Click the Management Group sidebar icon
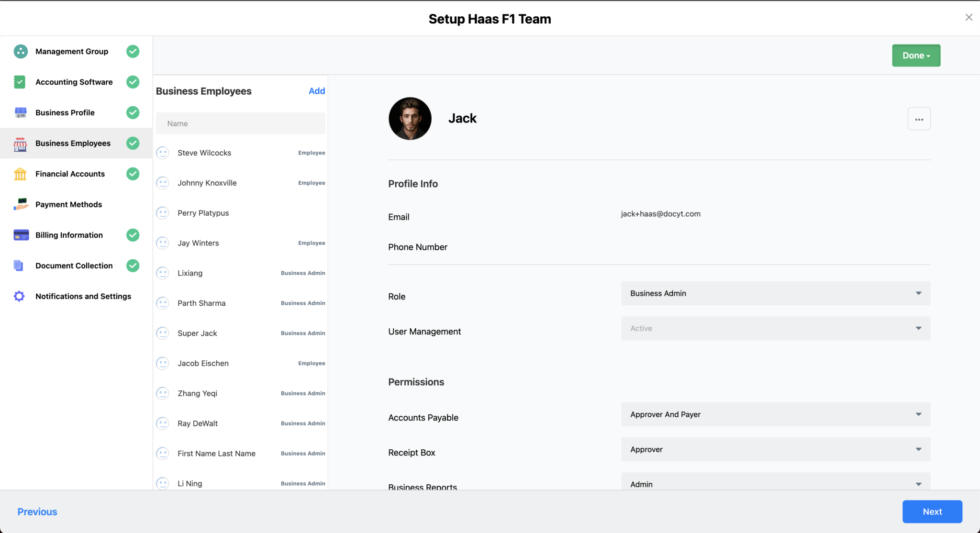 (21, 51)
